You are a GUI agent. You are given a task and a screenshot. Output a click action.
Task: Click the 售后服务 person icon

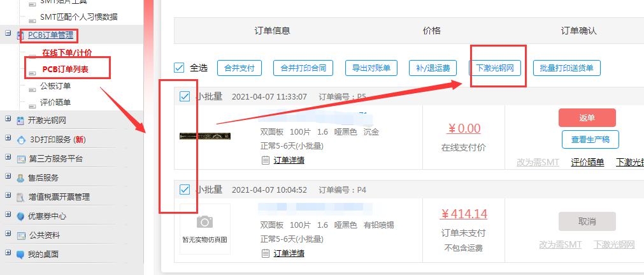point(21,178)
